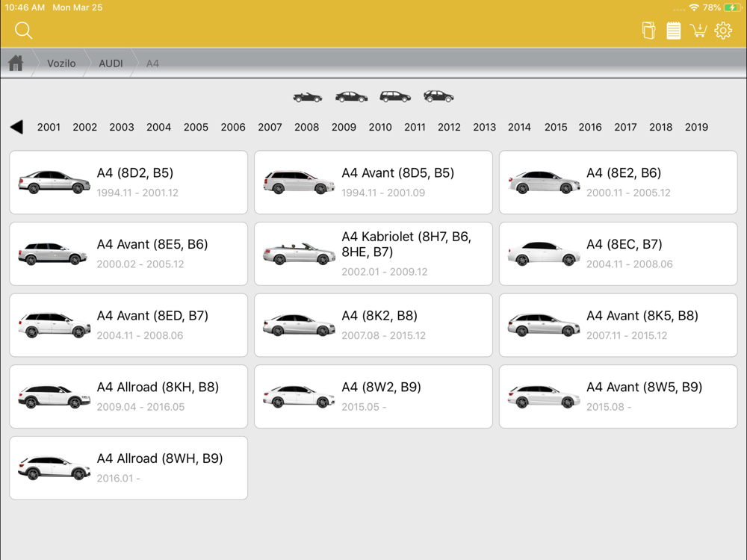Open the notes list icon
This screenshot has height=560, width=747.
click(x=673, y=31)
